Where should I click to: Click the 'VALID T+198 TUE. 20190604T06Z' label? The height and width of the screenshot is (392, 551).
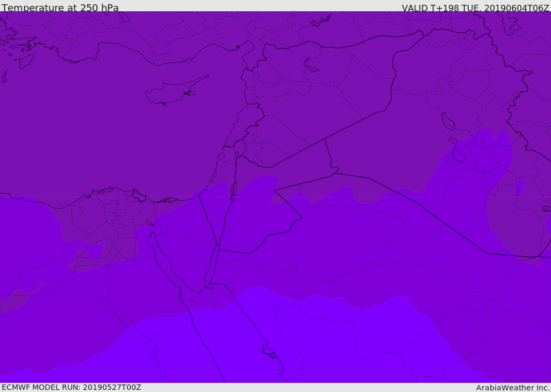pos(476,8)
